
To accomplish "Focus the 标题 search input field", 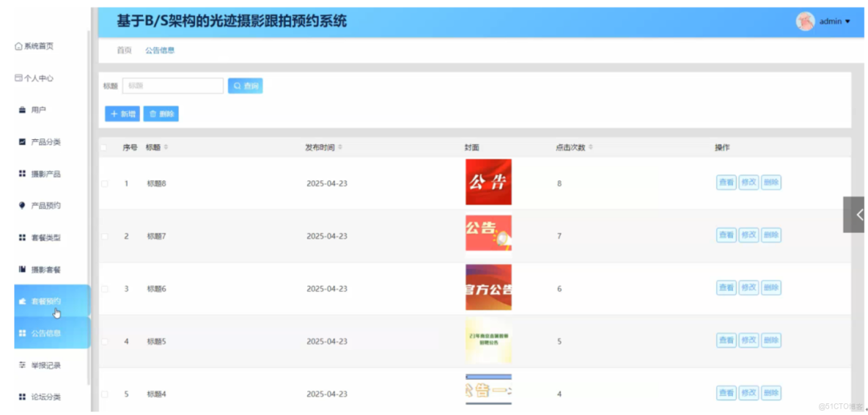I will (x=173, y=86).
